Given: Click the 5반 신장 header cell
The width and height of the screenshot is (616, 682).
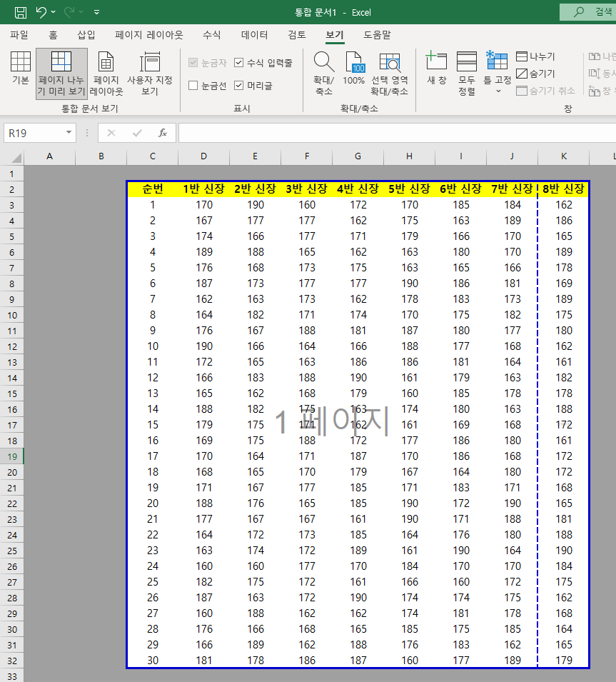Looking at the screenshot, I should pos(409,189).
